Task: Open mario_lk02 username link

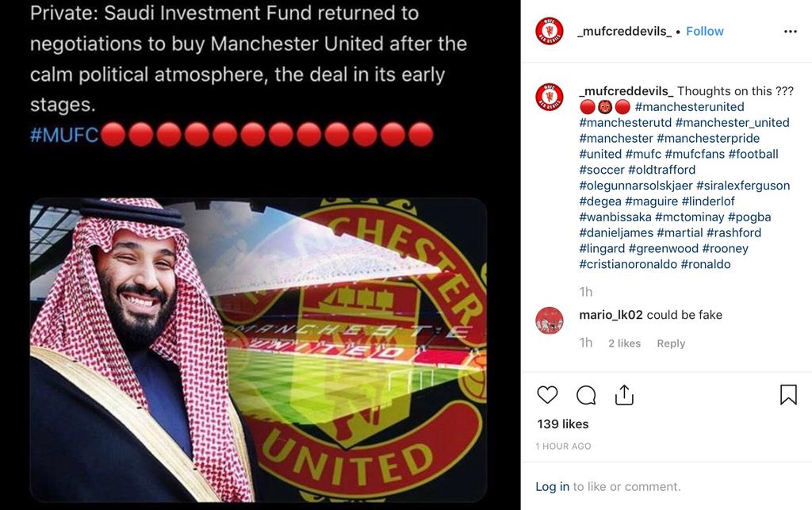Action: tap(611, 315)
